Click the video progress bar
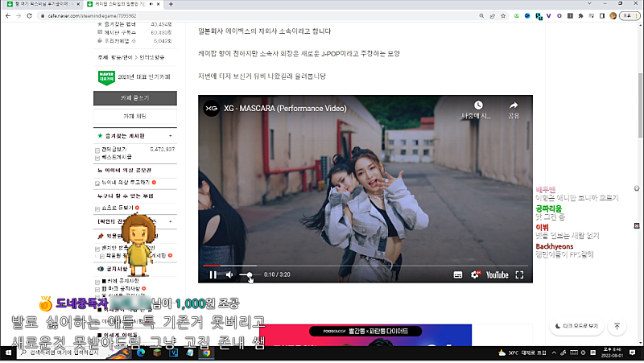Viewport: 644px width, 363px height. pos(365,266)
